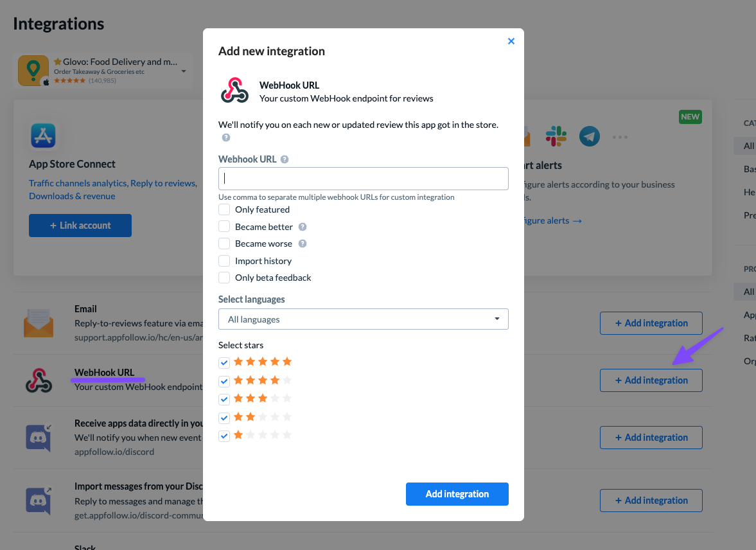Uncheck the five-star rating checkbox
The width and height of the screenshot is (756, 550).
point(224,363)
